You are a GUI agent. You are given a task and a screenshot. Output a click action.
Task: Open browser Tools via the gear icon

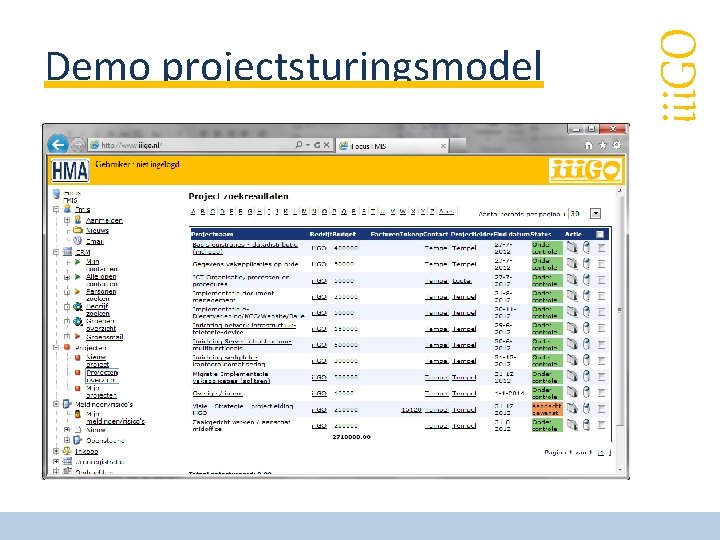617,145
